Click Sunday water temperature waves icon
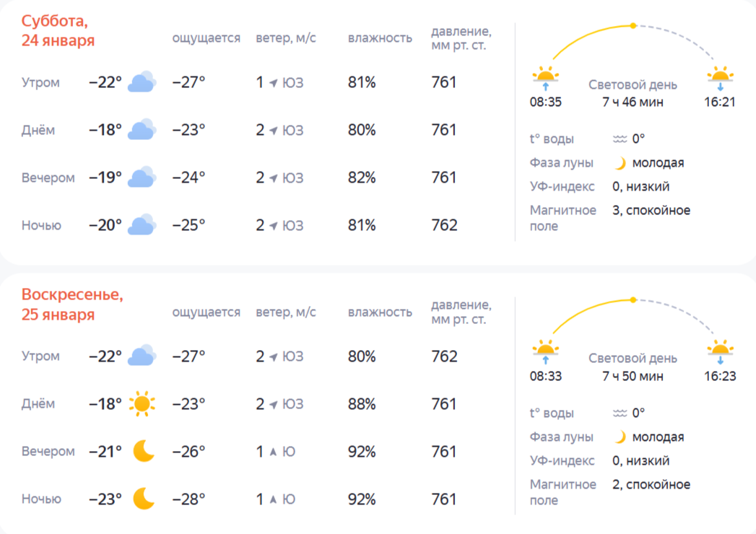The width and height of the screenshot is (756, 534). click(620, 413)
